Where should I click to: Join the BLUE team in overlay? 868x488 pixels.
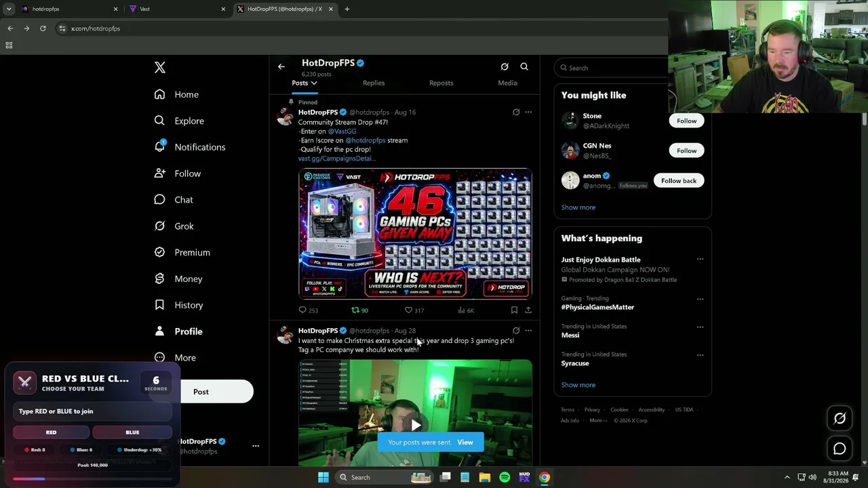click(132, 432)
